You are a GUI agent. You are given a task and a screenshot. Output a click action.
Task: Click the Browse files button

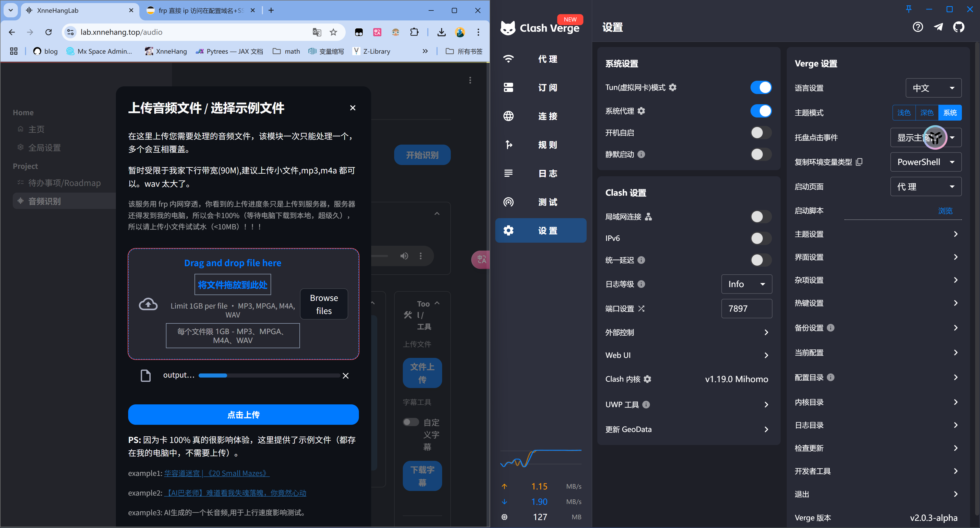click(x=324, y=304)
